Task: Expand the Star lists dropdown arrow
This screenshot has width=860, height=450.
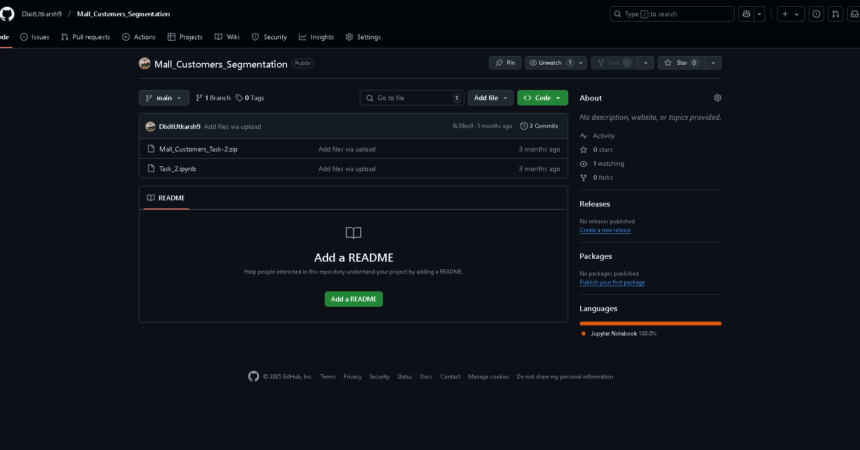Action: click(714, 63)
